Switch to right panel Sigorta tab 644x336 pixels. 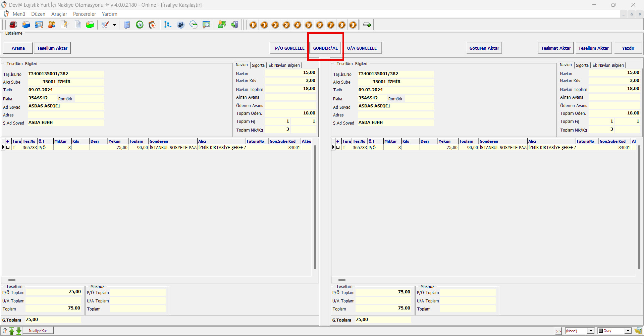[582, 65]
